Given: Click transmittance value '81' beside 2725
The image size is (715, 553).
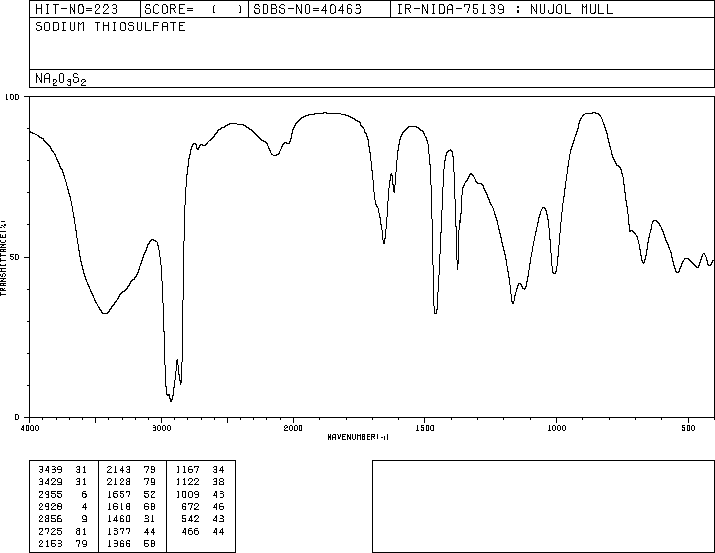Looking at the screenshot, I should click(81, 532).
